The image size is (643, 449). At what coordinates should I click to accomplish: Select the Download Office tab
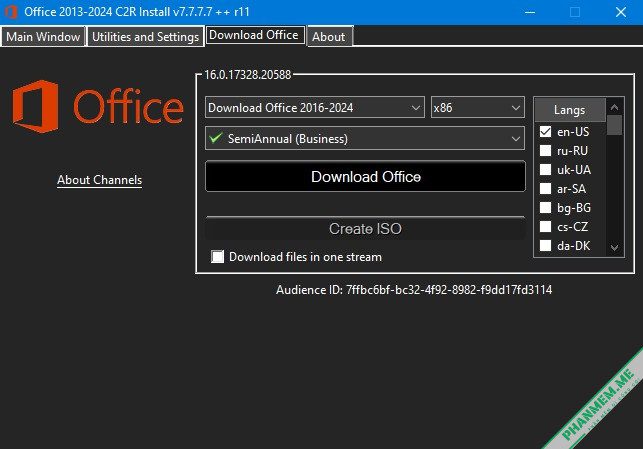(x=254, y=35)
